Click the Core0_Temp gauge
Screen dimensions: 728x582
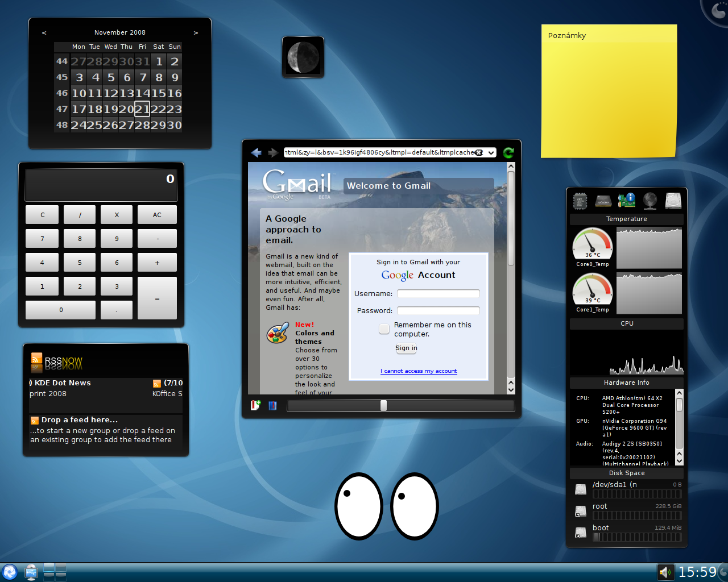593,243
